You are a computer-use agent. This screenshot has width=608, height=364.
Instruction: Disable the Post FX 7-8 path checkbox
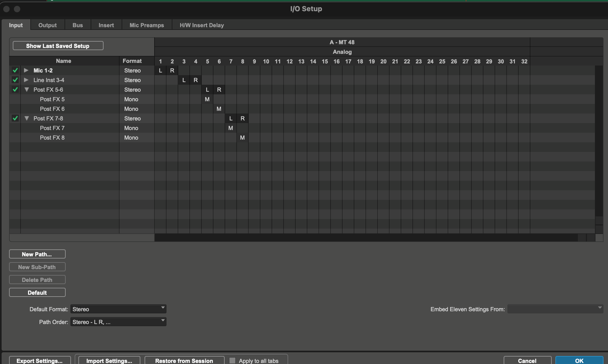pyautogui.click(x=15, y=119)
